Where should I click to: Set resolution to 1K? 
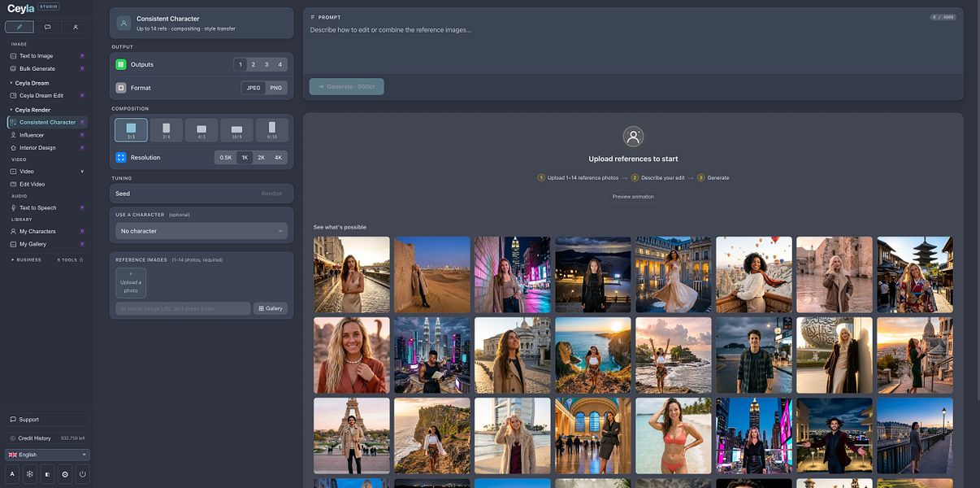coord(245,158)
